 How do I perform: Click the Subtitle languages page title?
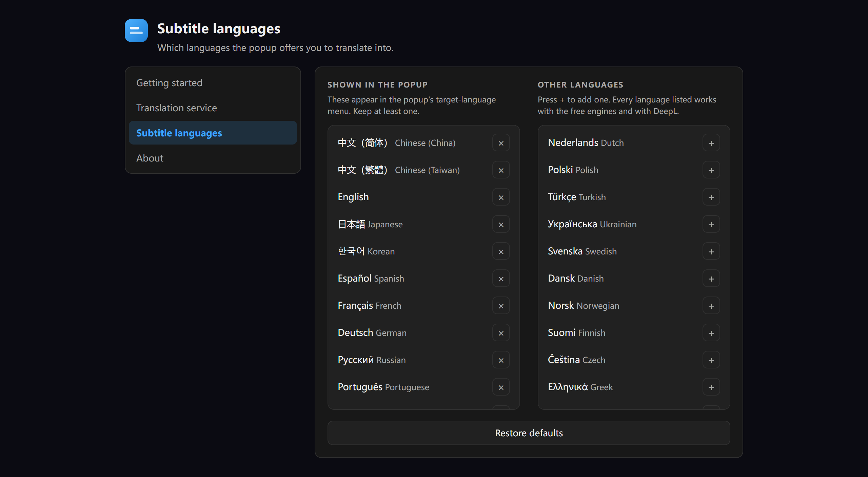point(219,29)
